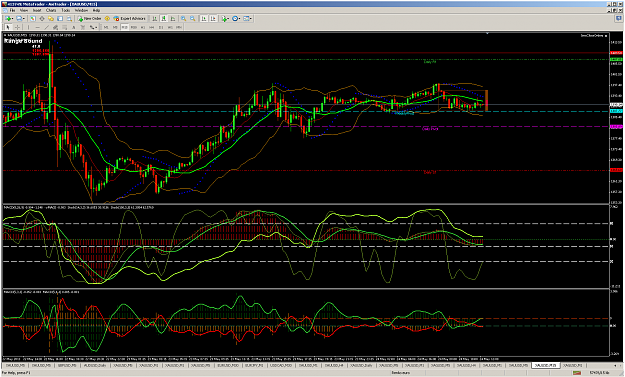Select the Text Label tool
625x377 pixels.
click(x=83, y=27)
